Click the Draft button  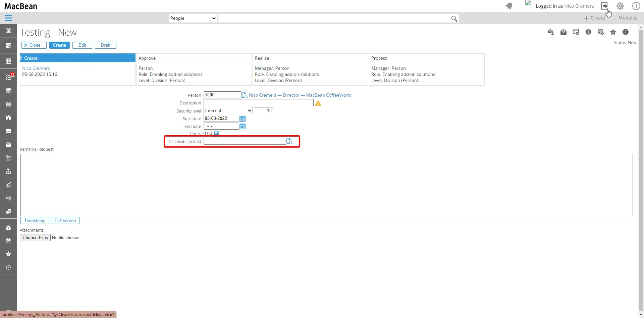(x=106, y=45)
